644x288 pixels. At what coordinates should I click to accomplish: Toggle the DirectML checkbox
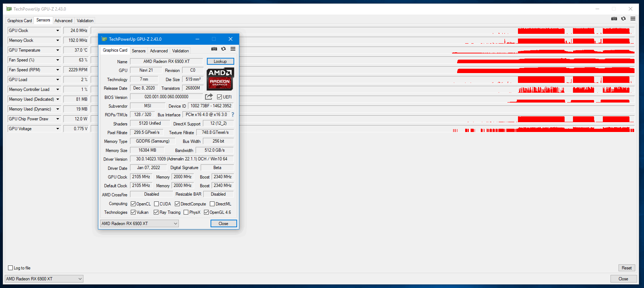[212, 204]
